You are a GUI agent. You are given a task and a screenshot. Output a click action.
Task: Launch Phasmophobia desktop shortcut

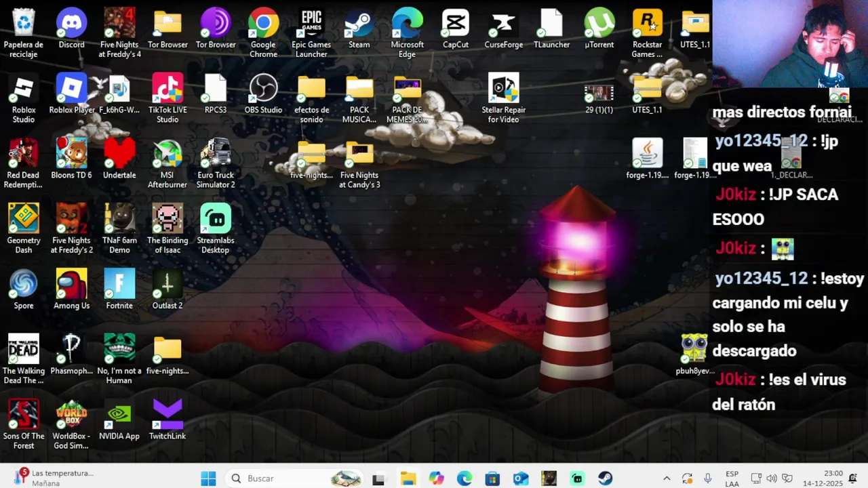71,354
